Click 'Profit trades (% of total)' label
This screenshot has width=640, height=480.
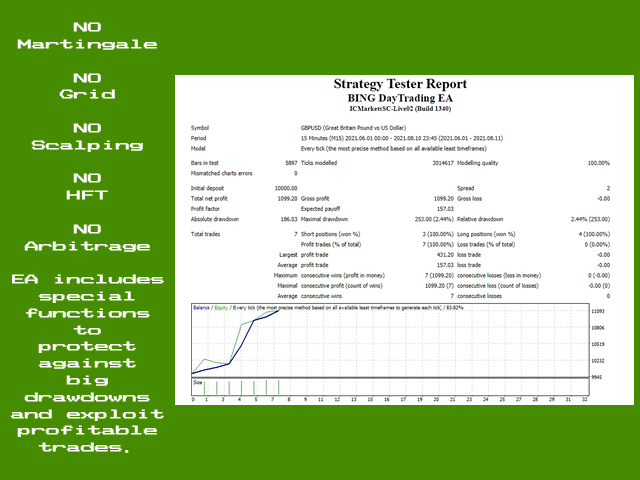(331, 244)
